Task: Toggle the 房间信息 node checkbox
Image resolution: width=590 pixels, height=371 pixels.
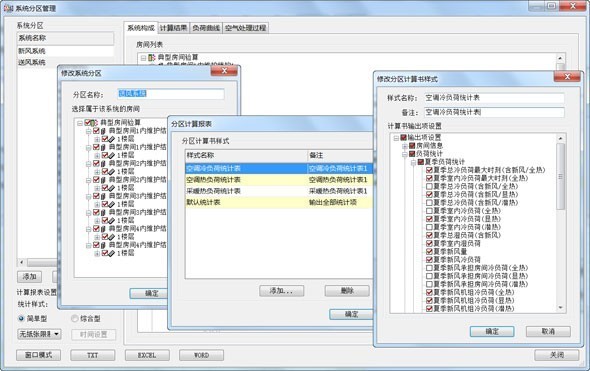Action: click(x=412, y=146)
